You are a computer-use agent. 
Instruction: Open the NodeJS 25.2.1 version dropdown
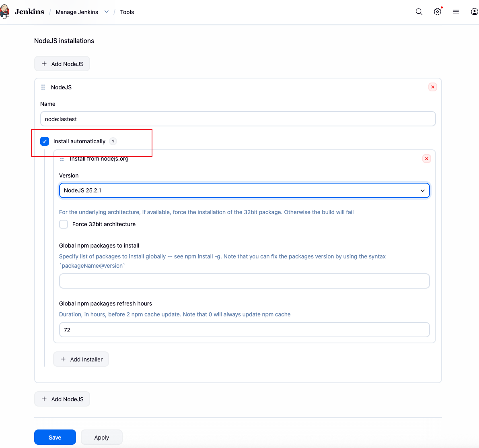[245, 190]
